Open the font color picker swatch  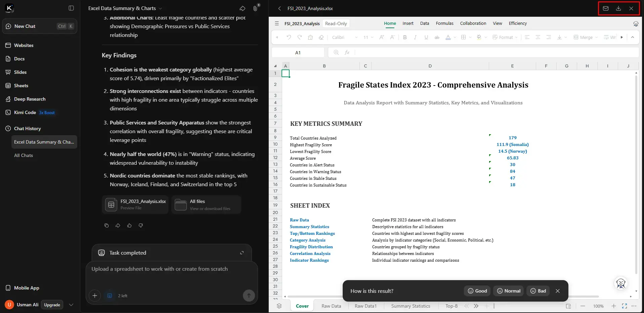click(448, 37)
